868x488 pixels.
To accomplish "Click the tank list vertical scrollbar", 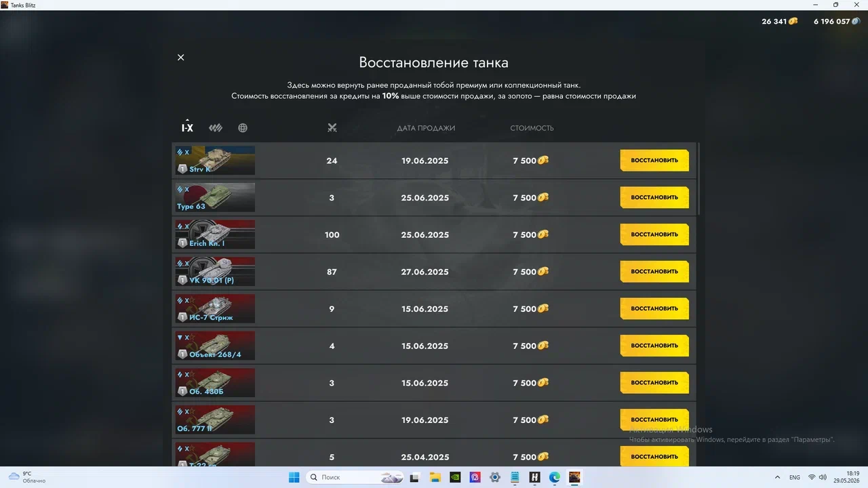I will click(x=698, y=178).
